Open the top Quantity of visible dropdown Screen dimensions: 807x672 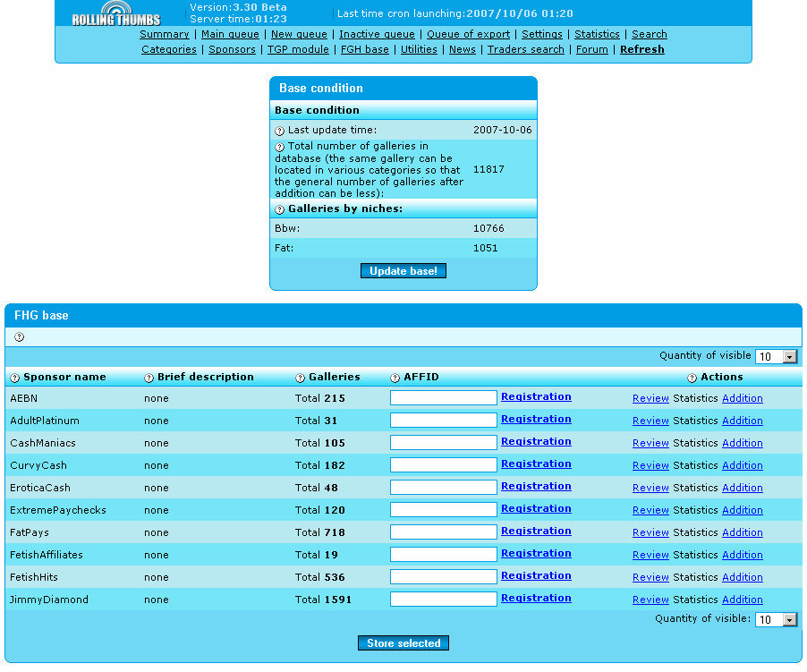[776, 357]
